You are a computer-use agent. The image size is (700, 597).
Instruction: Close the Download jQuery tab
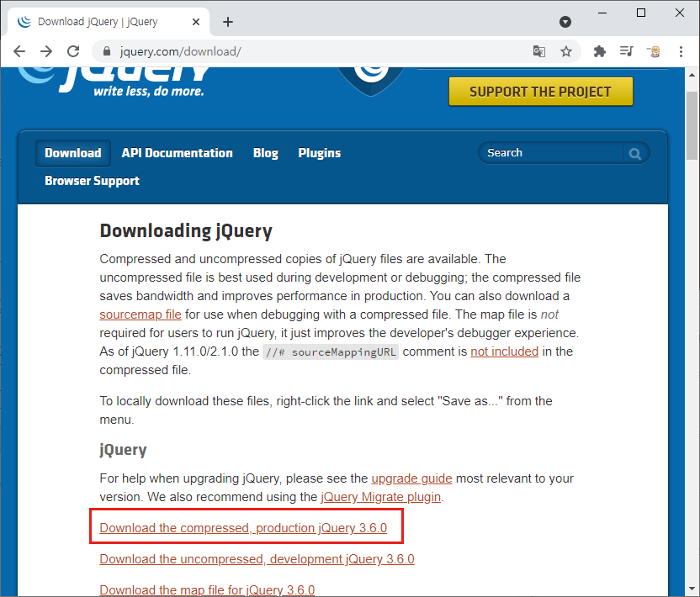coord(195,21)
